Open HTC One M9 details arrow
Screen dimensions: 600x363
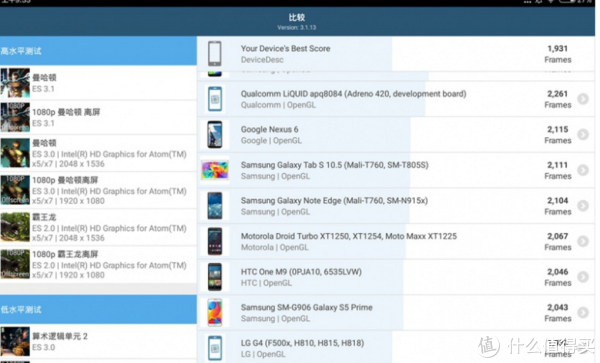[583, 277]
